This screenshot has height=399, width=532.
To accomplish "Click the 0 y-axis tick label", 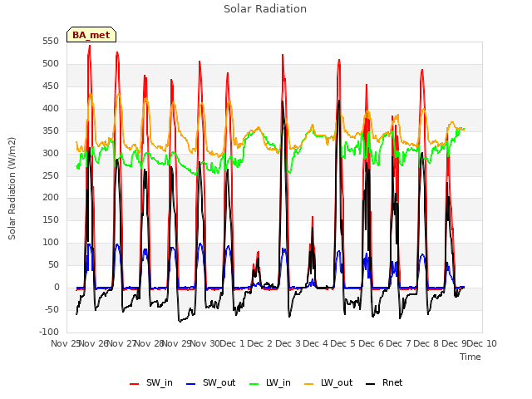I will click(57, 287).
